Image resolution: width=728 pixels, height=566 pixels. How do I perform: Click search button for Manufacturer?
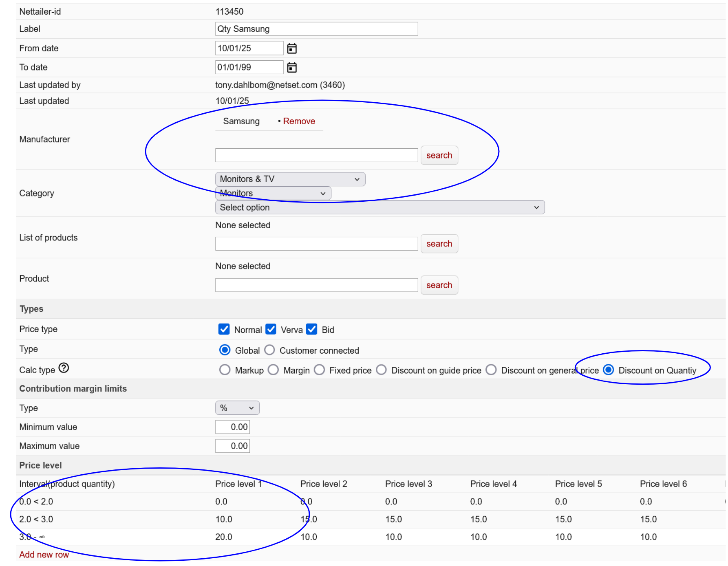[439, 156]
